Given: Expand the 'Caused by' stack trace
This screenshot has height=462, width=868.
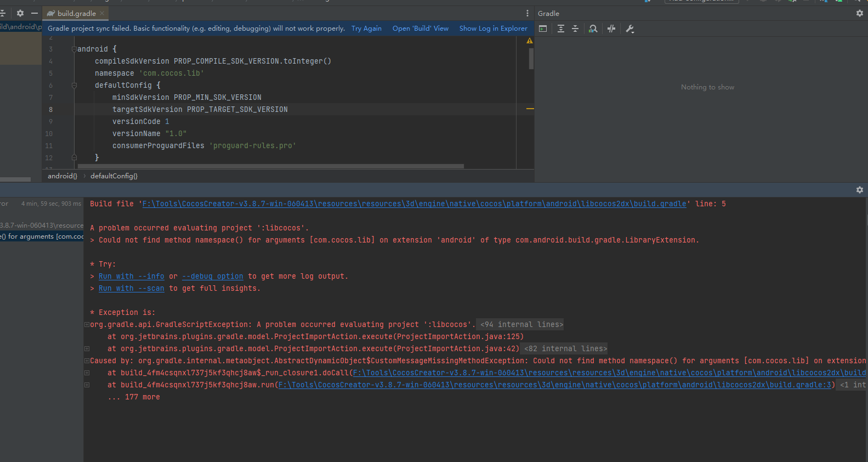Looking at the screenshot, I should coord(87,361).
